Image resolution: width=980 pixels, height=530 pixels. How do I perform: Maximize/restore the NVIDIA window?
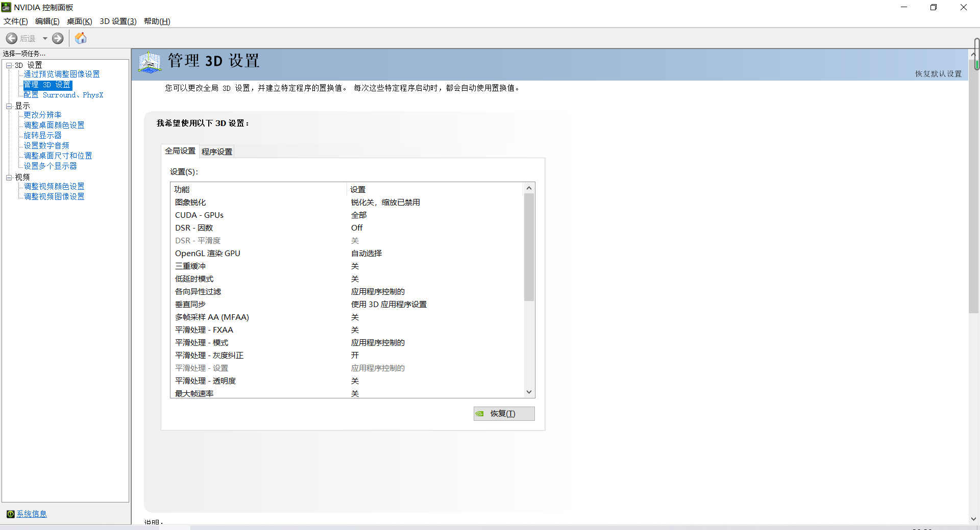pyautogui.click(x=934, y=7)
